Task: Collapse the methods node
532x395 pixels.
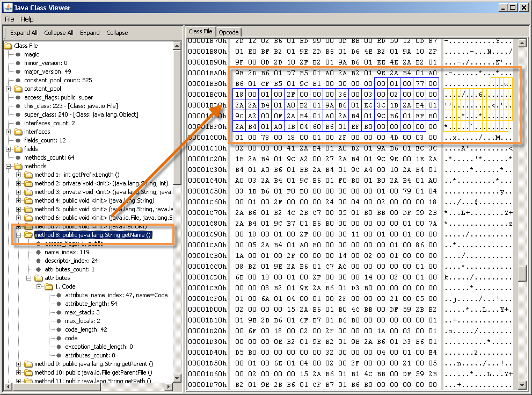Action: point(8,166)
